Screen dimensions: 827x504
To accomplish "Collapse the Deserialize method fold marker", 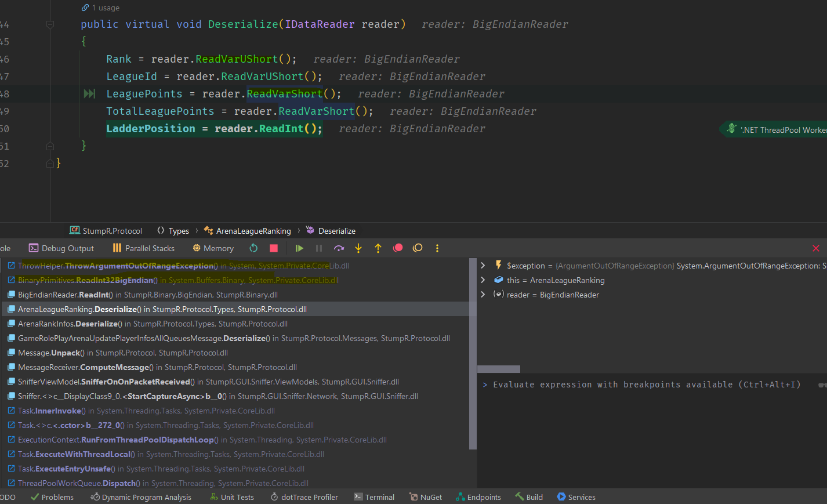I will (x=50, y=24).
